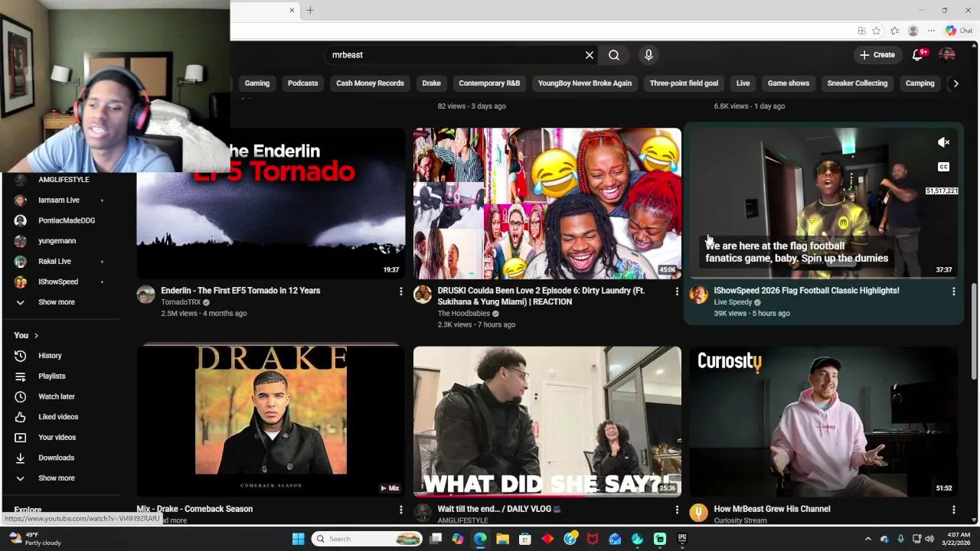This screenshot has width=980, height=551.
Task: Clear the mrbeast search query with the X
Action: [x=590, y=55]
